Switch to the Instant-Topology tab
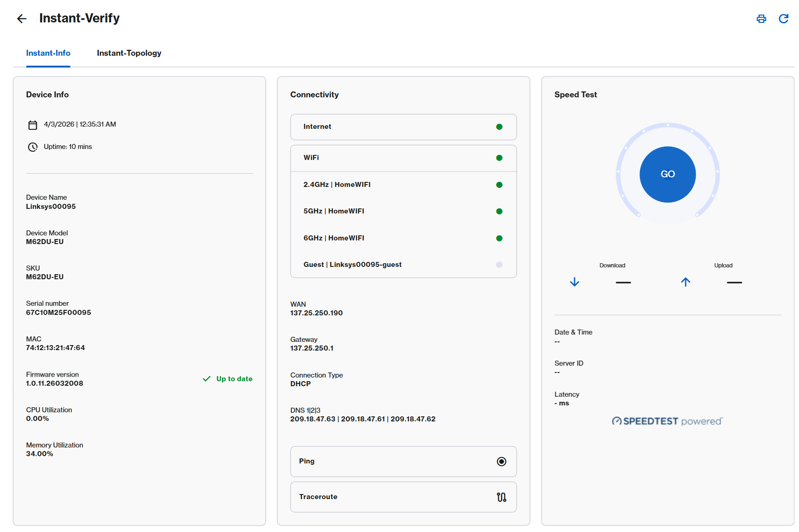This screenshot has height=532, width=799. point(129,53)
